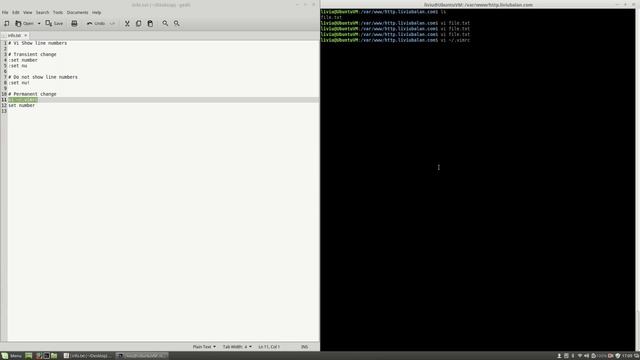Click the update shield tray icon

(618, 356)
